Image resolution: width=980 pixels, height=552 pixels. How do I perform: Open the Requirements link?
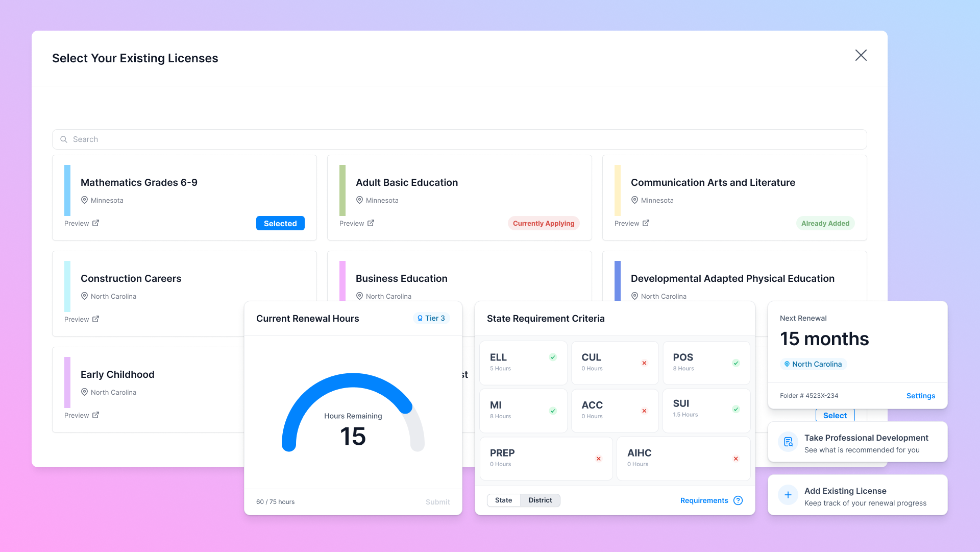tap(704, 500)
